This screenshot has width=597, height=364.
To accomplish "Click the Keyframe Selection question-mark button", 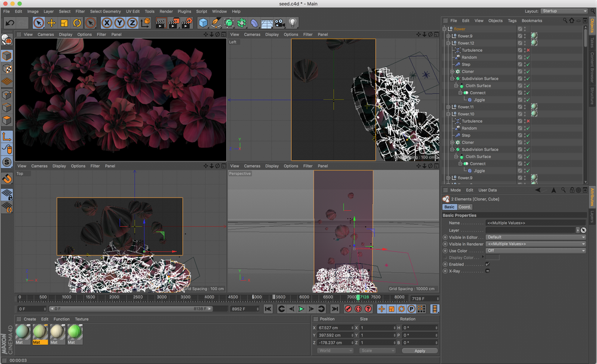I will [x=368, y=309].
